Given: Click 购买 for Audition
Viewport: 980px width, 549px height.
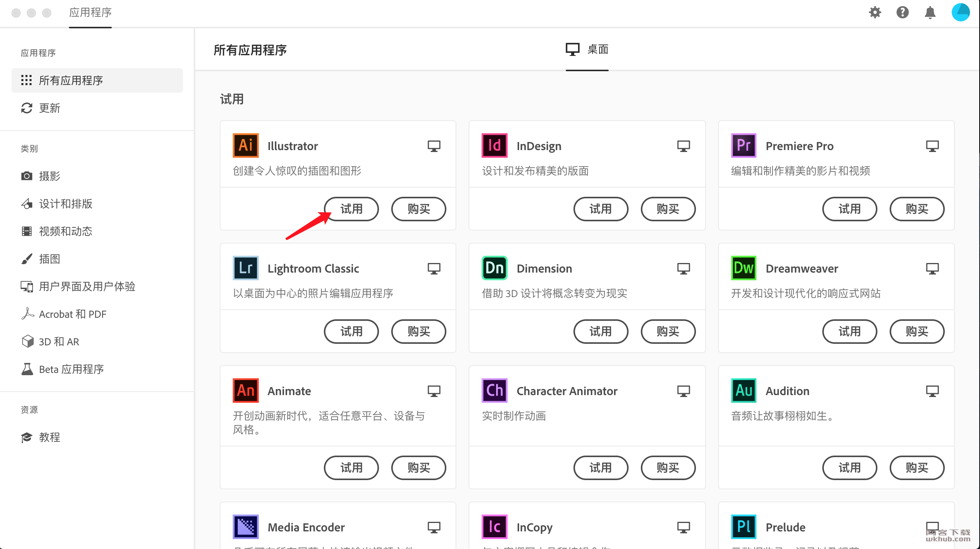Looking at the screenshot, I should coord(917,468).
